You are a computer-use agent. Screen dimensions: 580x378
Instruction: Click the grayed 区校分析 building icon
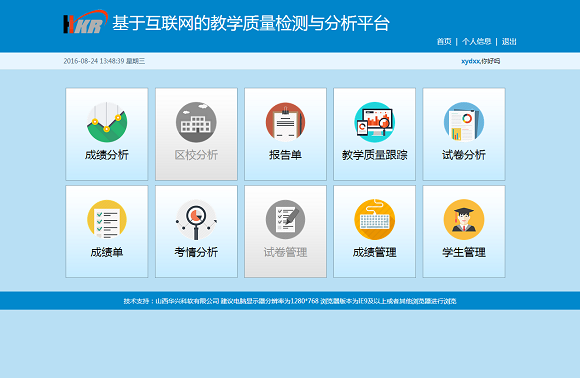coord(196,122)
